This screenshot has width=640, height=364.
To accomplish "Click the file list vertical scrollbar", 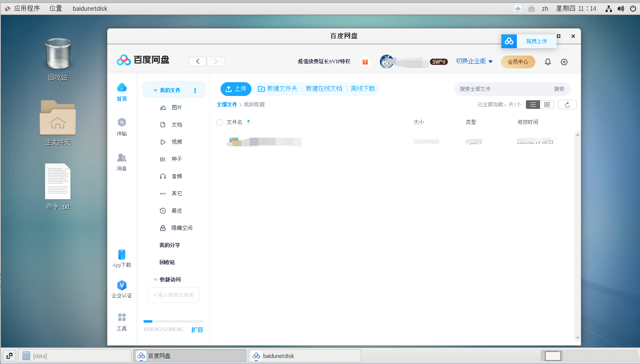I will [x=578, y=236].
